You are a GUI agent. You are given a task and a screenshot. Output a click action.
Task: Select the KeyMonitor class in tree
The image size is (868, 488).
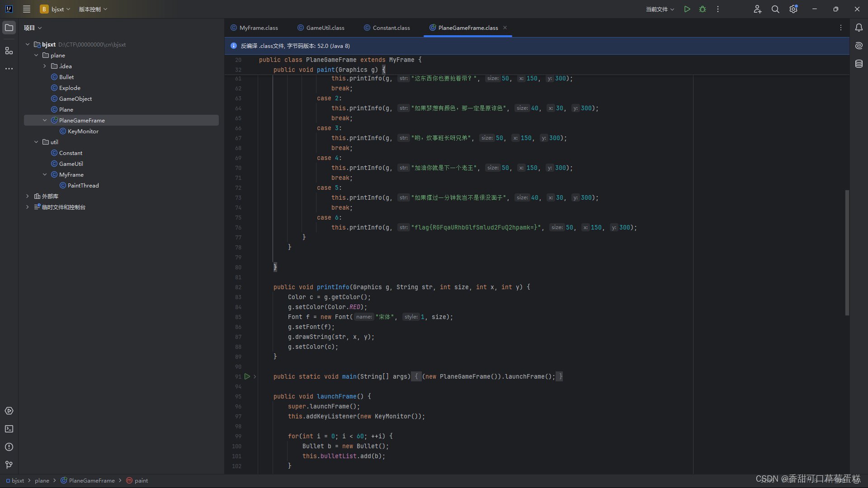[83, 131]
